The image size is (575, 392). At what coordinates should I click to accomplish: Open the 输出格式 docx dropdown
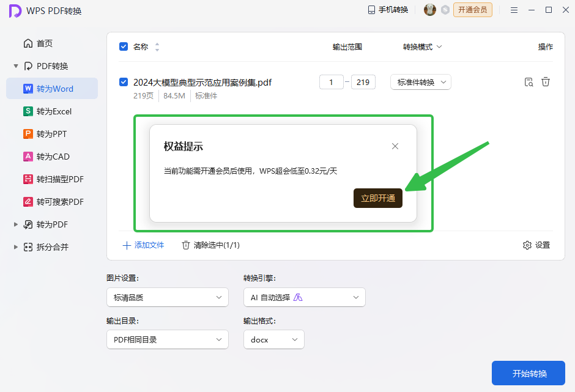(x=274, y=339)
